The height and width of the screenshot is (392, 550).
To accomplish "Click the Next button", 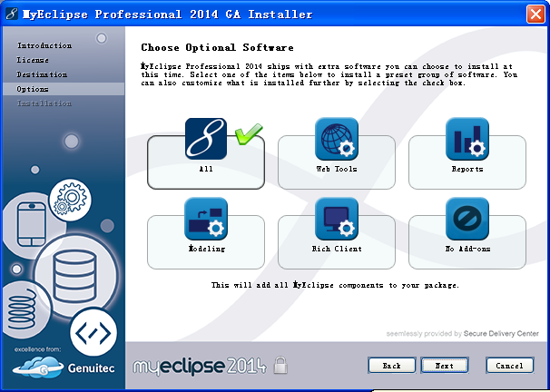I will (445, 366).
